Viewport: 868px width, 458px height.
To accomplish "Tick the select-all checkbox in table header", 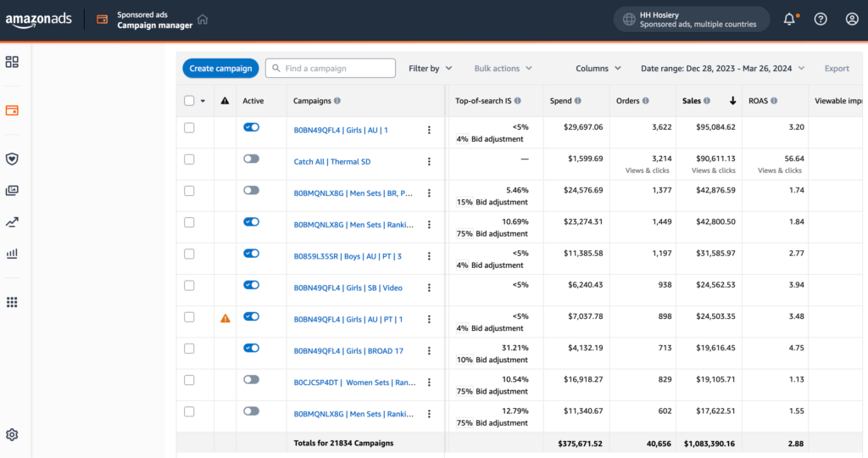I will [189, 101].
